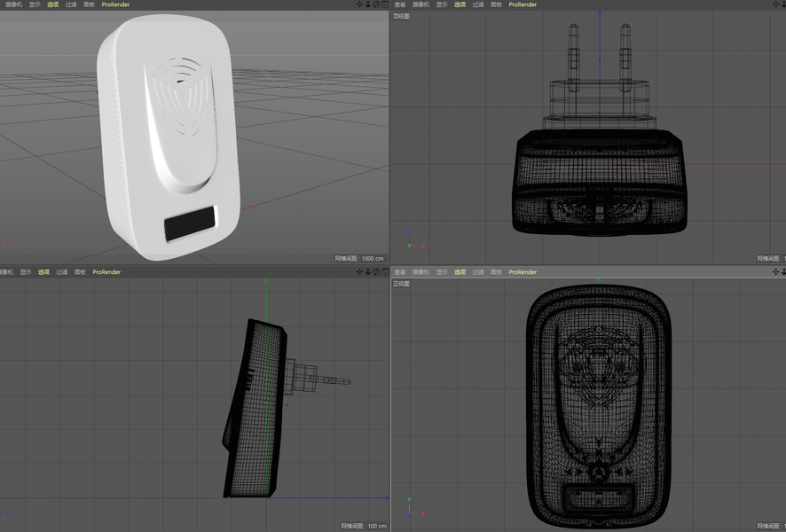This screenshot has height=532, width=786.
Task: Click the plug pin wireframe in side viewport
Action: tap(331, 381)
